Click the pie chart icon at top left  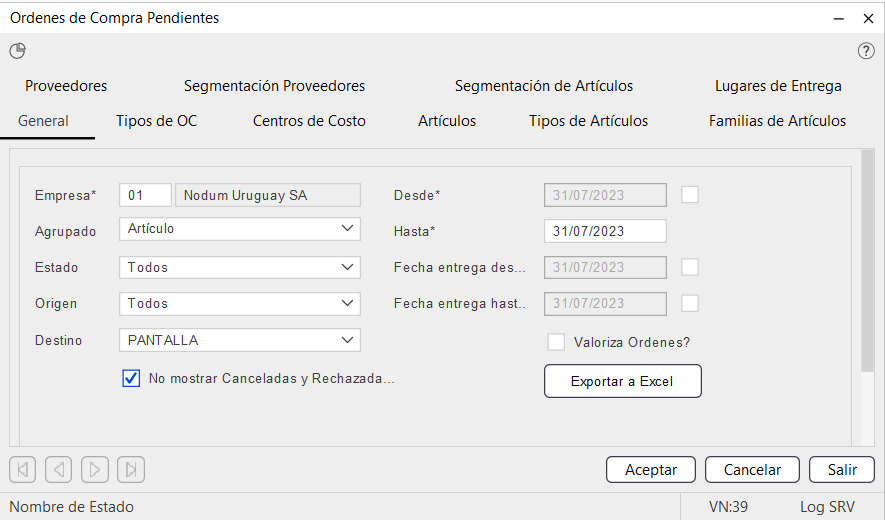pyautogui.click(x=17, y=51)
